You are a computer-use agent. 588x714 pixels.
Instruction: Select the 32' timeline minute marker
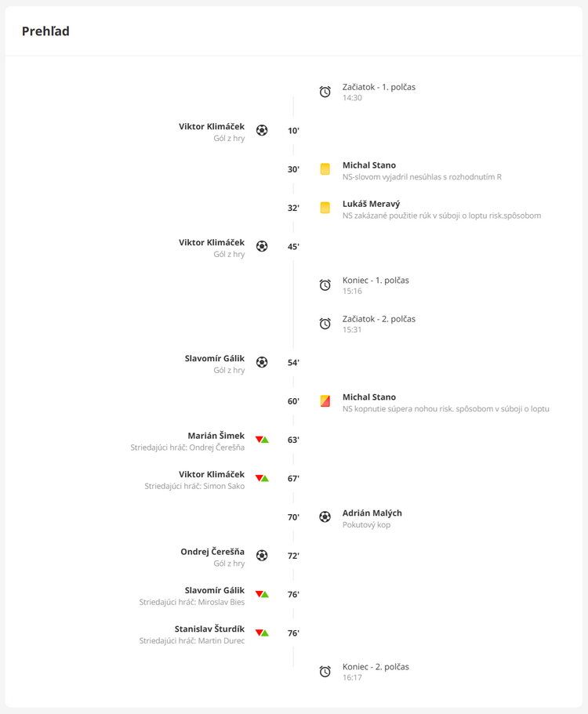(x=293, y=208)
